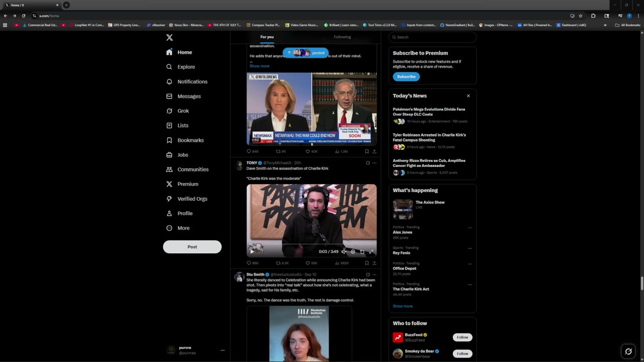
Task: Follow BuzzFeed
Action: (x=462, y=337)
